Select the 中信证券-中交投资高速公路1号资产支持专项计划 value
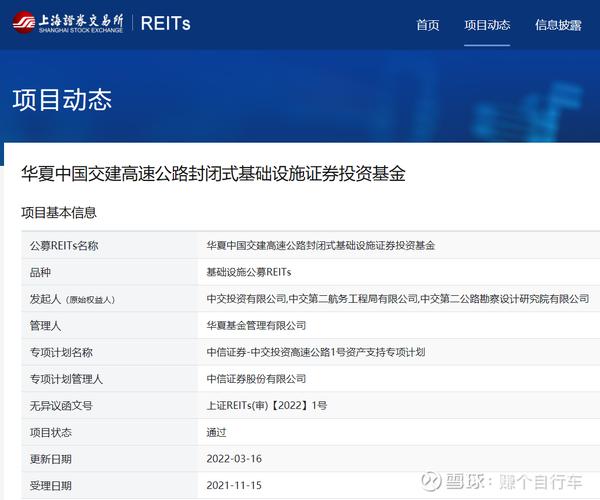Screen dimensions: 600x500 click(x=315, y=352)
